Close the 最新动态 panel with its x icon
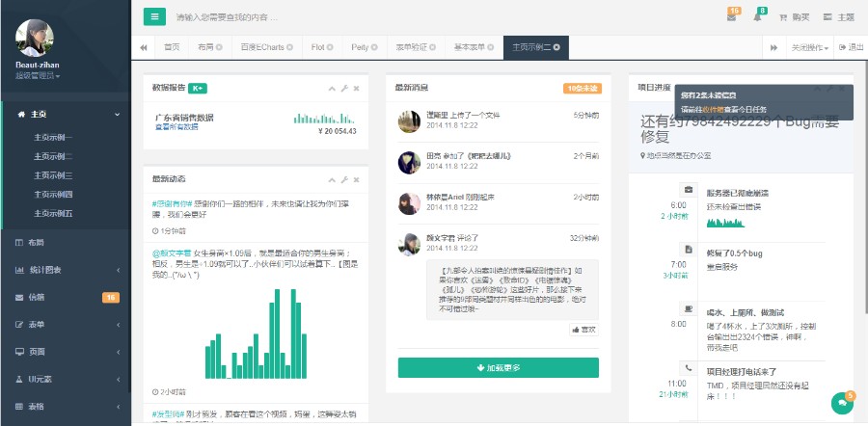Viewport: 868px width, 426px height. 357,180
